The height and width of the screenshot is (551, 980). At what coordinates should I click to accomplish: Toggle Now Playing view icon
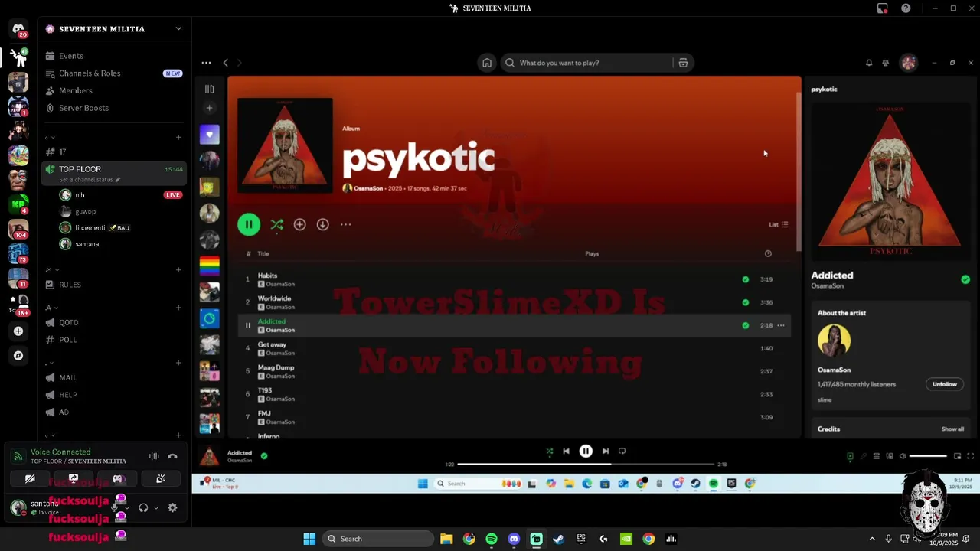(x=850, y=456)
